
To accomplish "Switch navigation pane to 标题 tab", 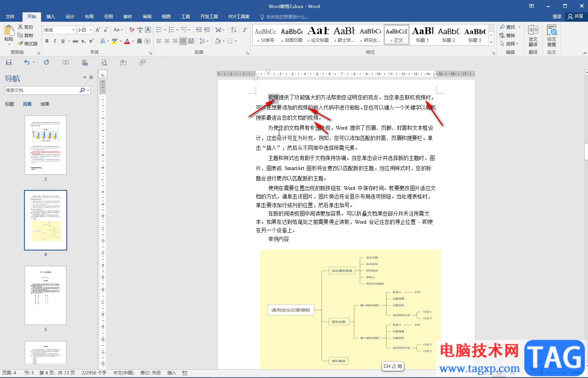I will click(x=9, y=104).
